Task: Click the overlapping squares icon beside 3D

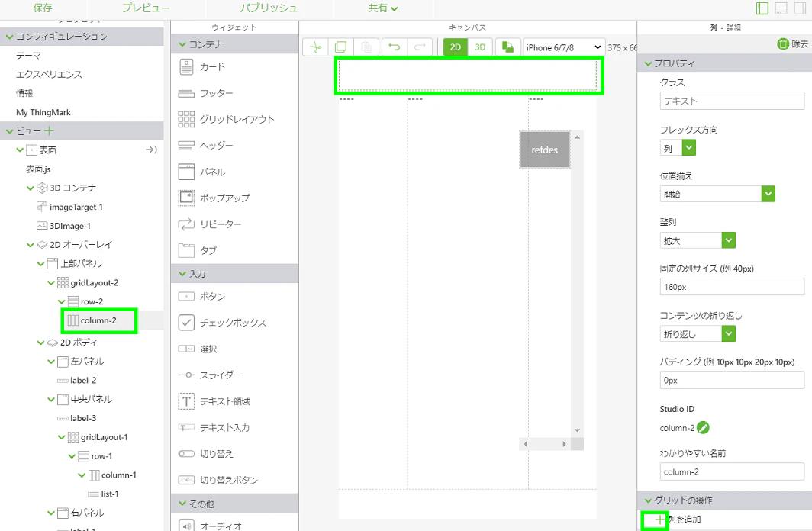Action: [x=508, y=47]
